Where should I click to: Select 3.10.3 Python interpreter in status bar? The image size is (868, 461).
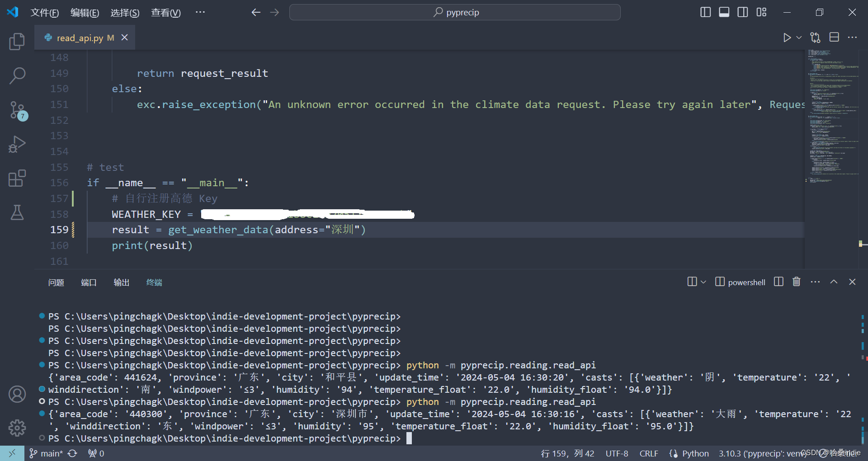coord(763,453)
